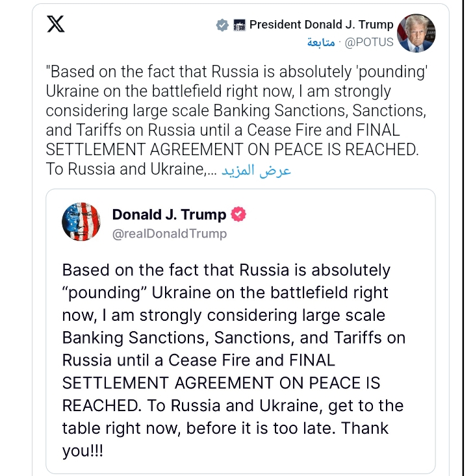Click the quoted post's flag-face avatar

pos(81,222)
